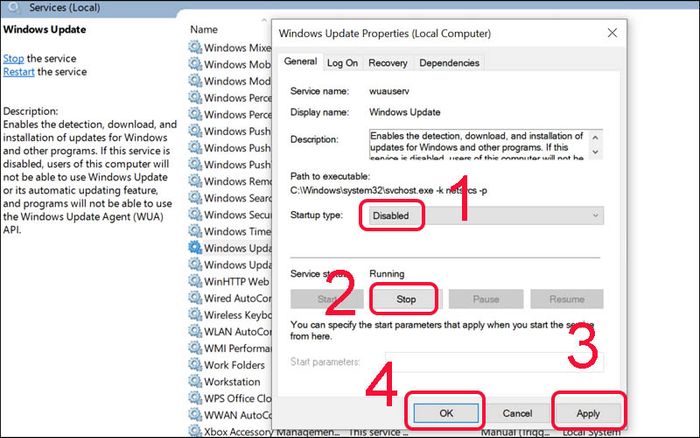Close the Windows Update Properties dialog
Image resolution: width=700 pixels, height=438 pixels.
coord(612,33)
